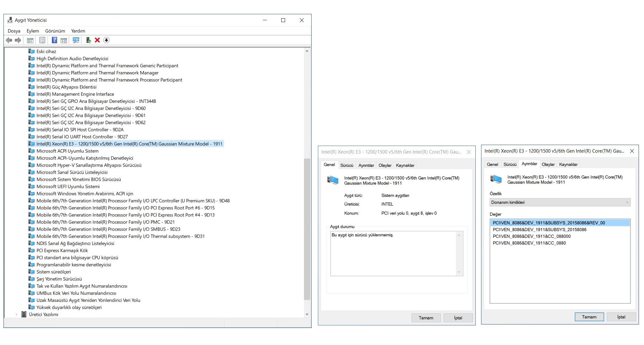This screenshot has height=345, width=644.
Task: Select the PCI\VEN_8086&DEV_1911&CC_0880 value
Action: click(x=529, y=243)
